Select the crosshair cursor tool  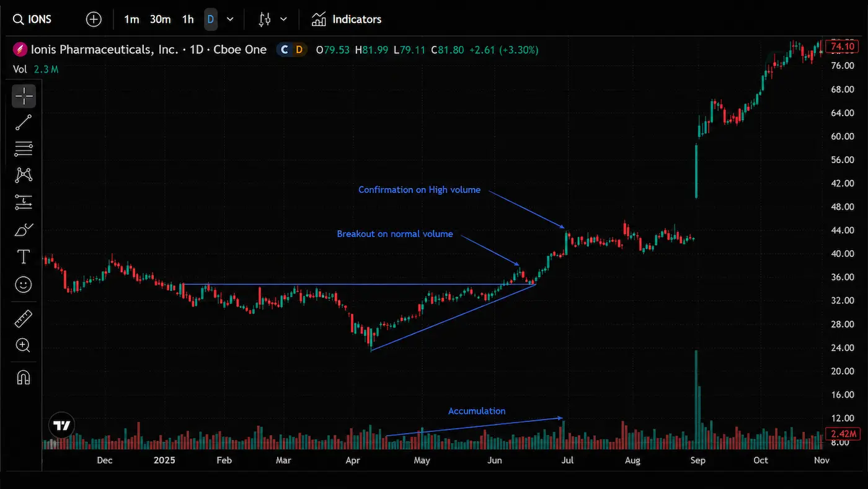click(x=24, y=96)
